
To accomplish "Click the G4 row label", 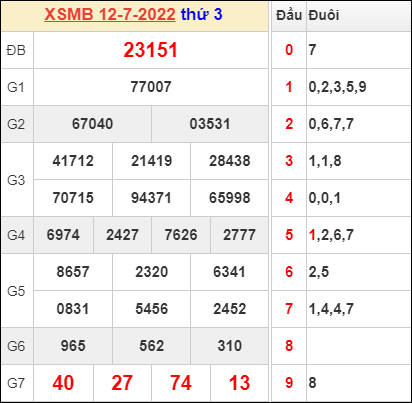I will (x=16, y=235).
